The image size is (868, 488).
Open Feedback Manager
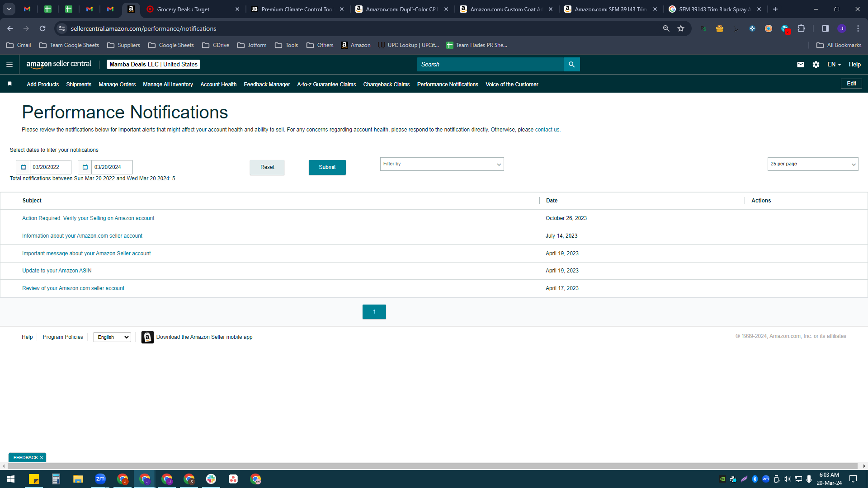[267, 84]
